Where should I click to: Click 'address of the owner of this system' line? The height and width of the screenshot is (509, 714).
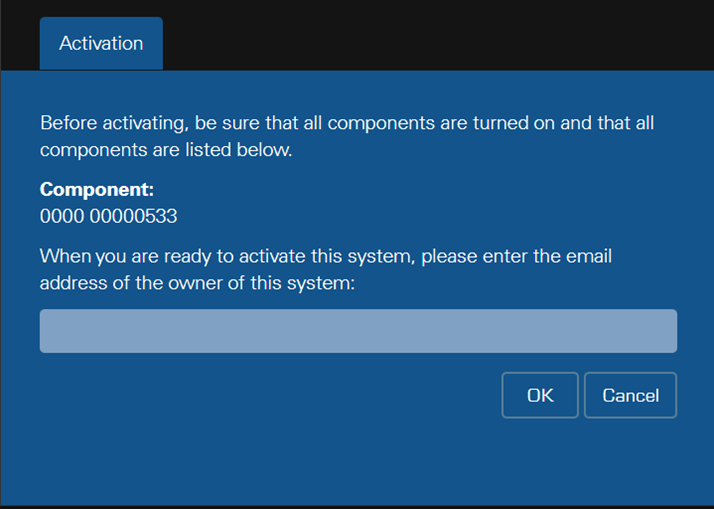198,283
